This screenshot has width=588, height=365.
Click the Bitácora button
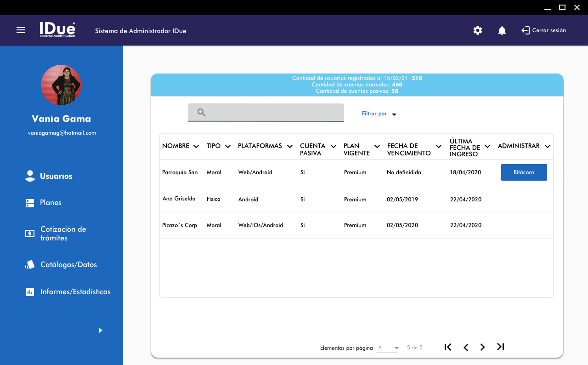tap(524, 172)
